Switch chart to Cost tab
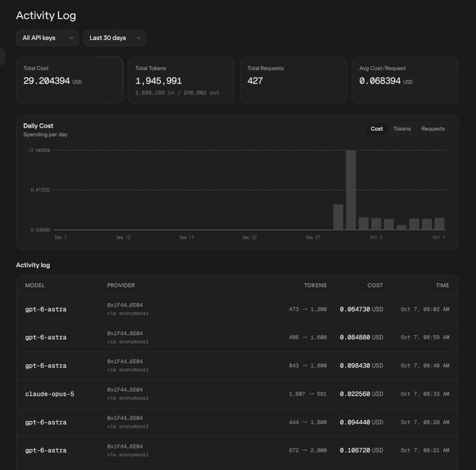 click(x=377, y=129)
